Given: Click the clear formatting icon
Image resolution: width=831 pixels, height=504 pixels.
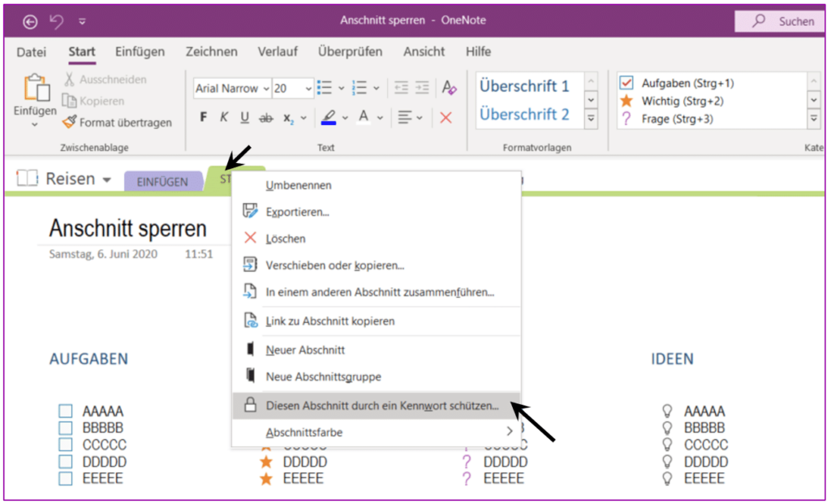Looking at the screenshot, I should click(449, 88).
